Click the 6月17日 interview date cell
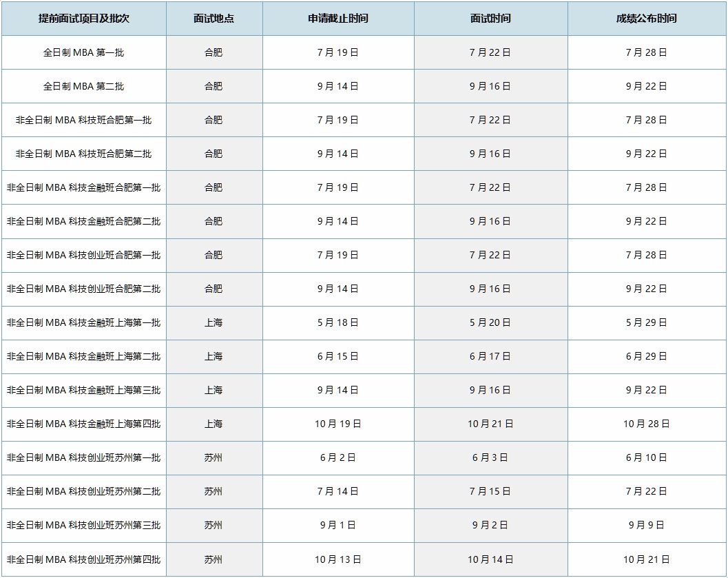The height and width of the screenshot is (578, 728). (490, 357)
